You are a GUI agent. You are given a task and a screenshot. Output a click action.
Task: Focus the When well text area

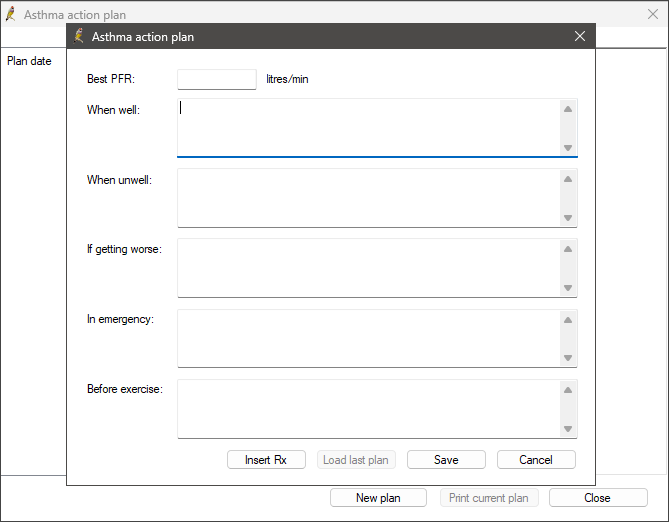(369, 128)
